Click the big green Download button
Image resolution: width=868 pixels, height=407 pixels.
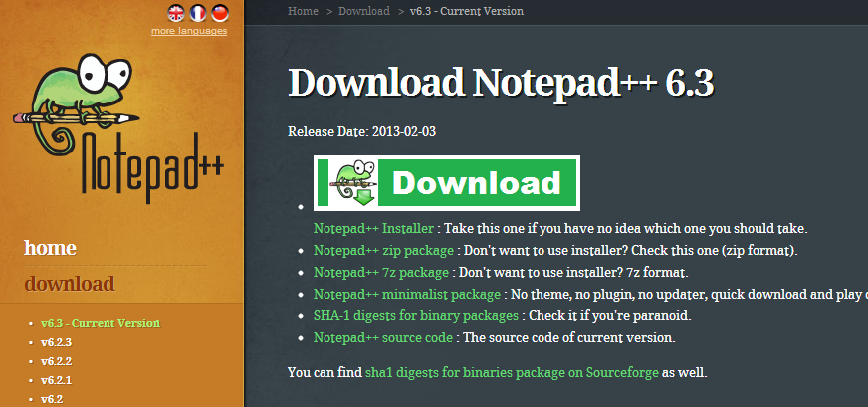point(447,183)
